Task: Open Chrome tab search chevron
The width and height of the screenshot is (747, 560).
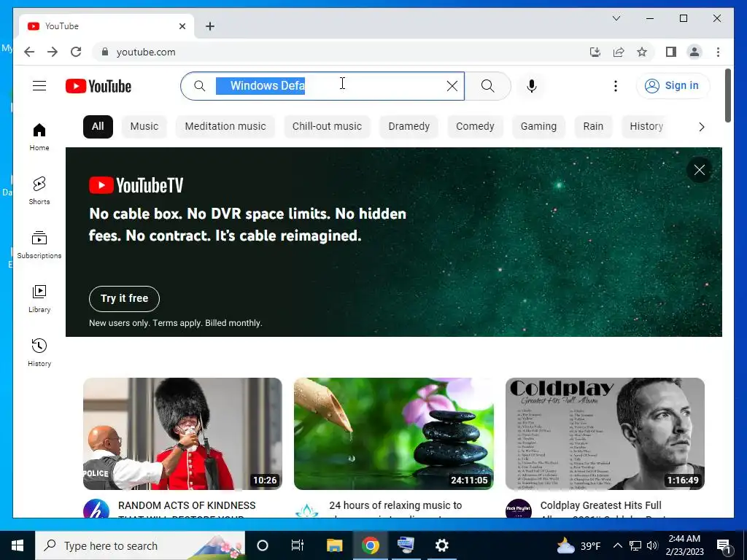Action: 616,18
